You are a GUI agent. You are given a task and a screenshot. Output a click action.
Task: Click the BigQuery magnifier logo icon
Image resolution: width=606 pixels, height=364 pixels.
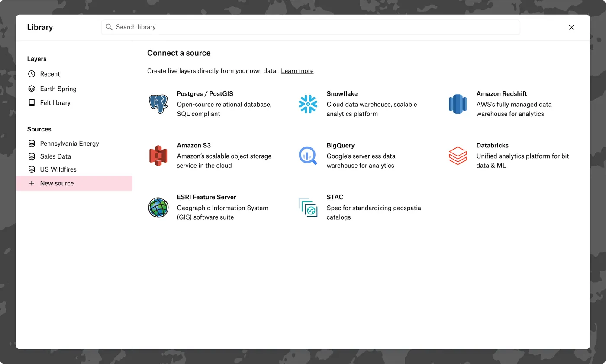tap(308, 156)
